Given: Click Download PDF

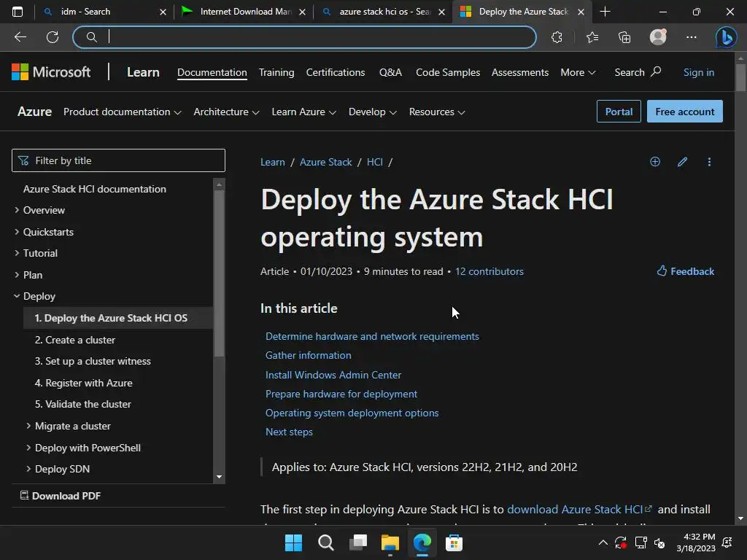Looking at the screenshot, I should point(61,496).
